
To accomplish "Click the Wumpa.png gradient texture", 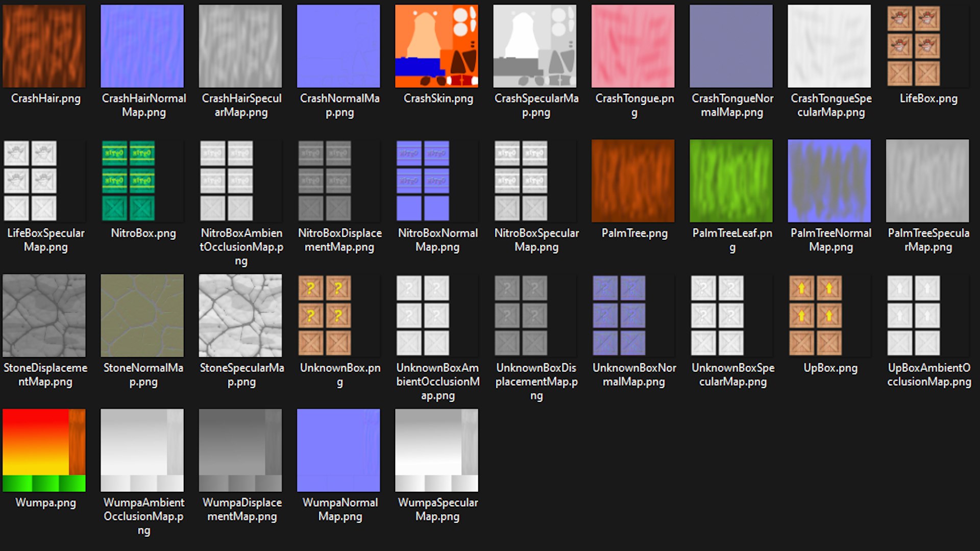I will point(44,450).
